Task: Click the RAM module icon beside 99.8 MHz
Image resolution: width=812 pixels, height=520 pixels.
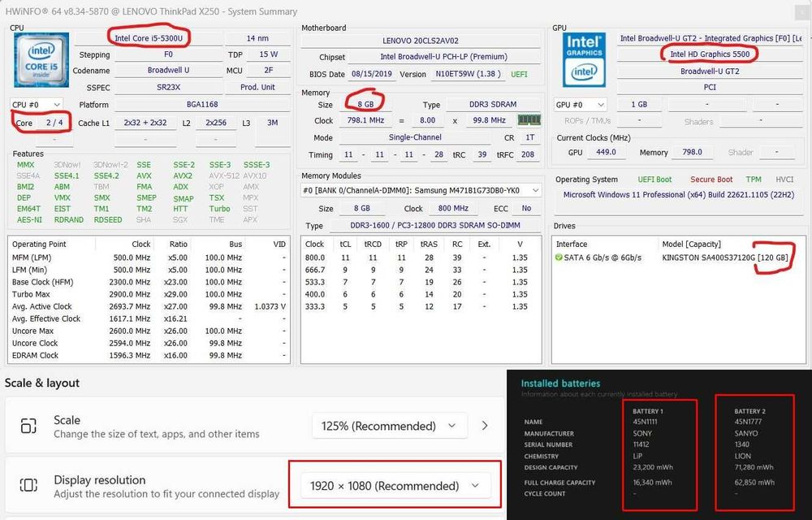Action: tap(529, 120)
